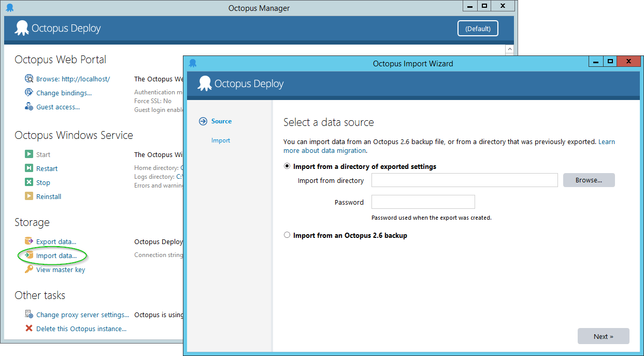Image resolution: width=644 pixels, height=356 pixels.
Task: Click the Change bindings icon
Action: (29, 93)
